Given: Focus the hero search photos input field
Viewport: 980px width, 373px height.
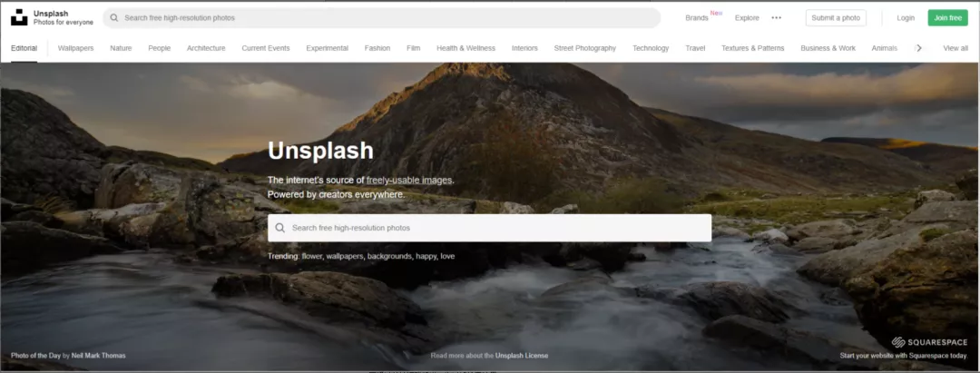Looking at the screenshot, I should click(x=489, y=228).
